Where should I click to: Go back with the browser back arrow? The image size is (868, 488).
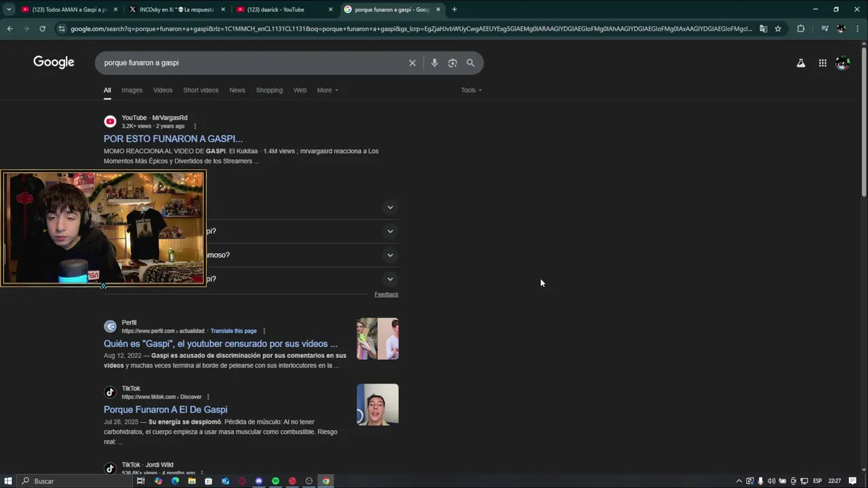pos(9,28)
